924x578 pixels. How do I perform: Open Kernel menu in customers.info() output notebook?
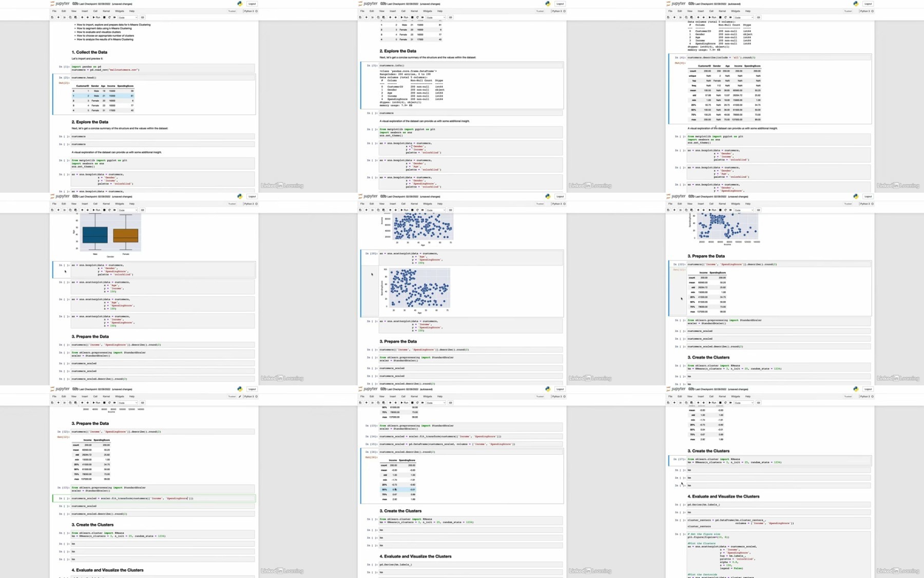click(414, 11)
